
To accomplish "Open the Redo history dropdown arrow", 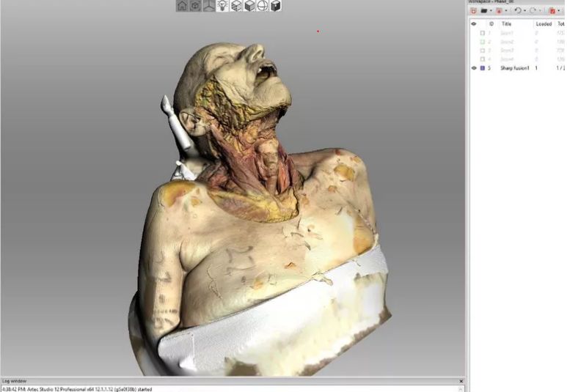I will pyautogui.click(x=540, y=10).
